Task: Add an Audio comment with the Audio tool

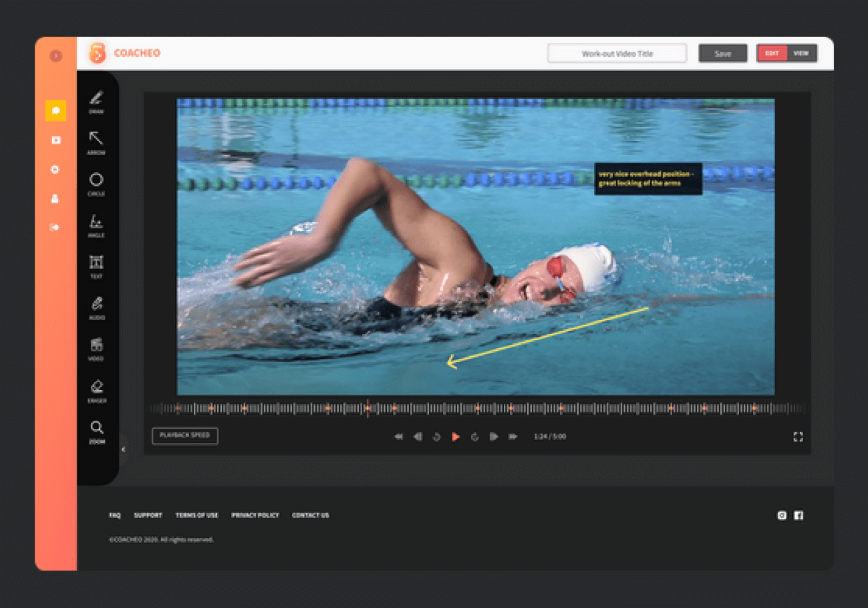Action: (x=96, y=306)
